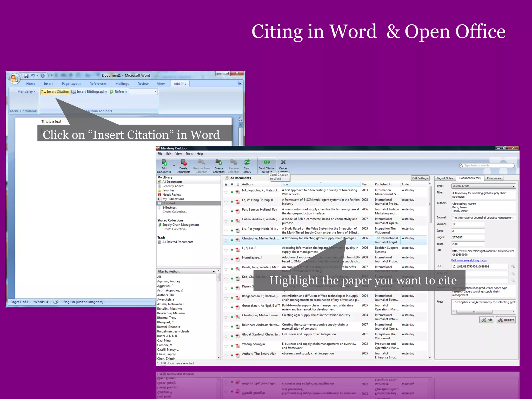This screenshot has width=532, height=399.
Task: Click DOI lookup magnifier icon
Action: point(513,267)
